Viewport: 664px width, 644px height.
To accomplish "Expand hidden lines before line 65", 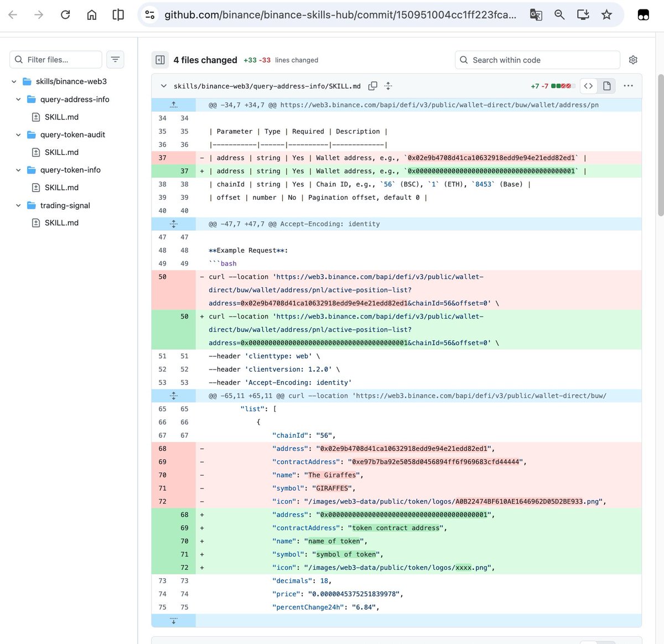I will pos(174,396).
